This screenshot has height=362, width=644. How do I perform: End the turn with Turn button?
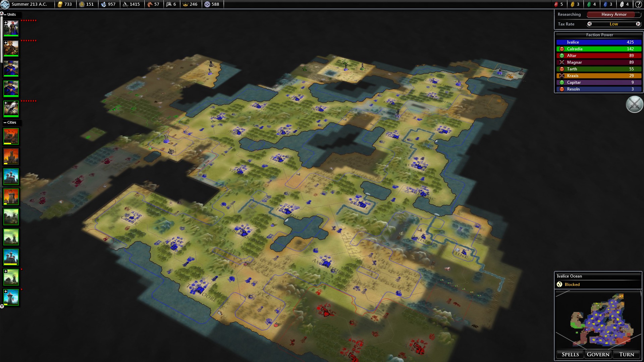tap(627, 354)
